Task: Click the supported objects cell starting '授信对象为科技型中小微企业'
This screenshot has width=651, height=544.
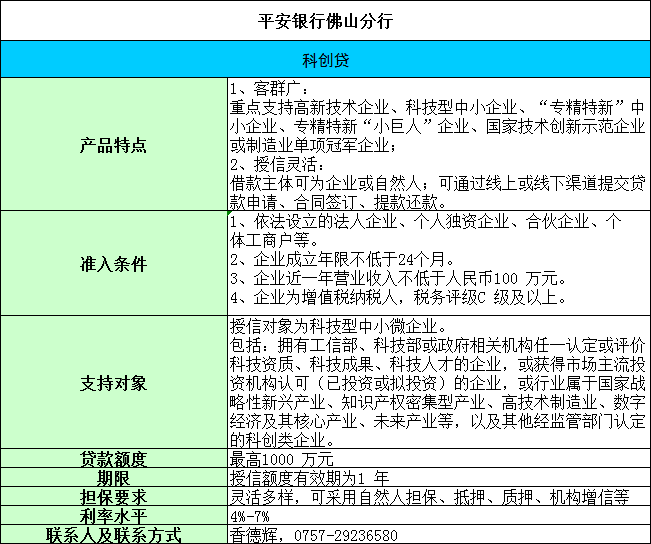Action: [439, 382]
